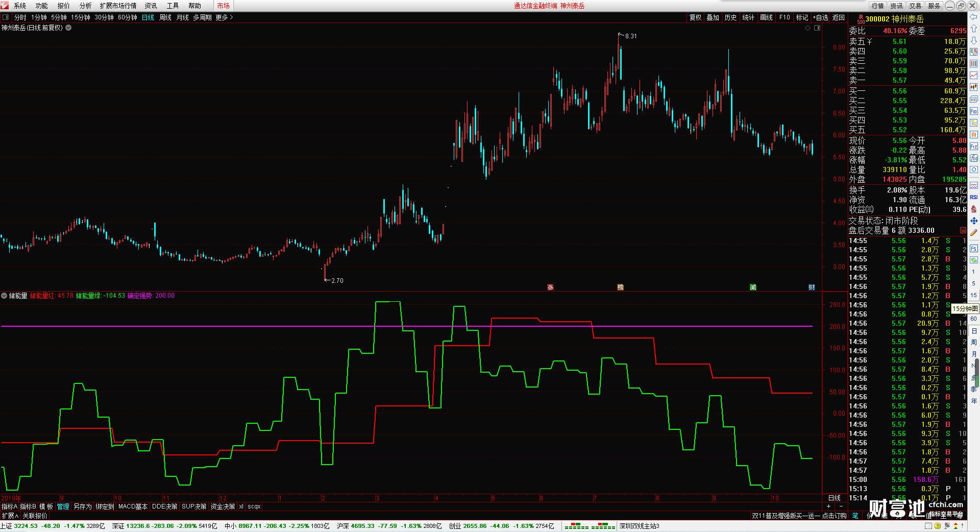Click the traffic-light arrow icon in status bar
Viewport: 980px width, 532px height.
click(x=955, y=526)
